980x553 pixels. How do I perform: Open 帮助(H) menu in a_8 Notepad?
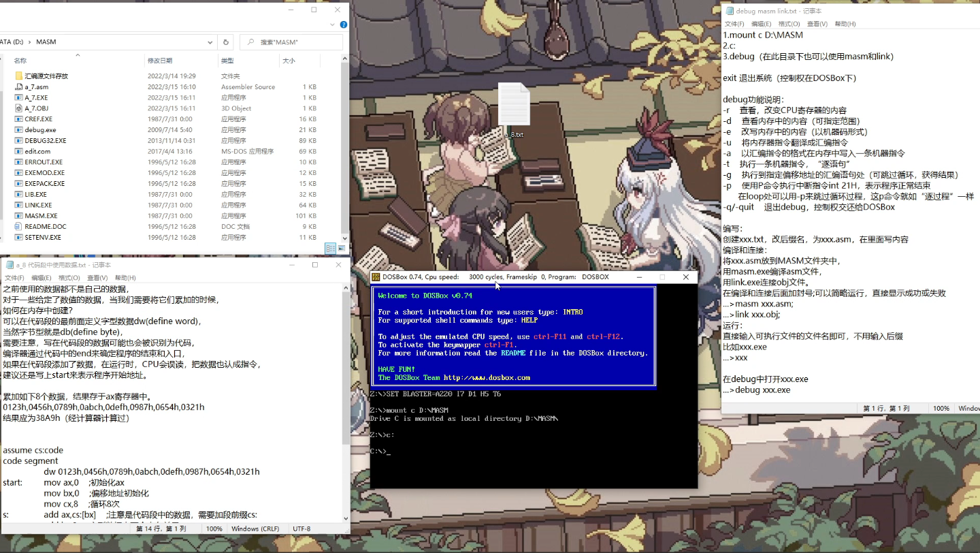tap(125, 278)
